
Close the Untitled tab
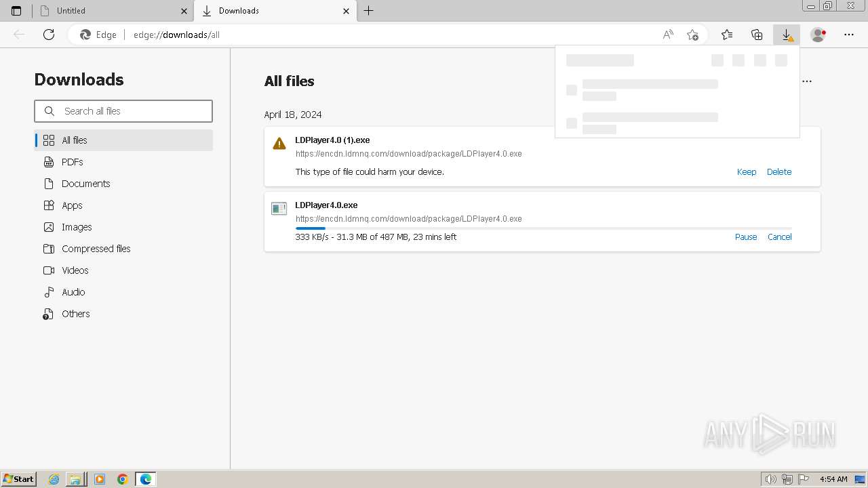[x=184, y=11]
